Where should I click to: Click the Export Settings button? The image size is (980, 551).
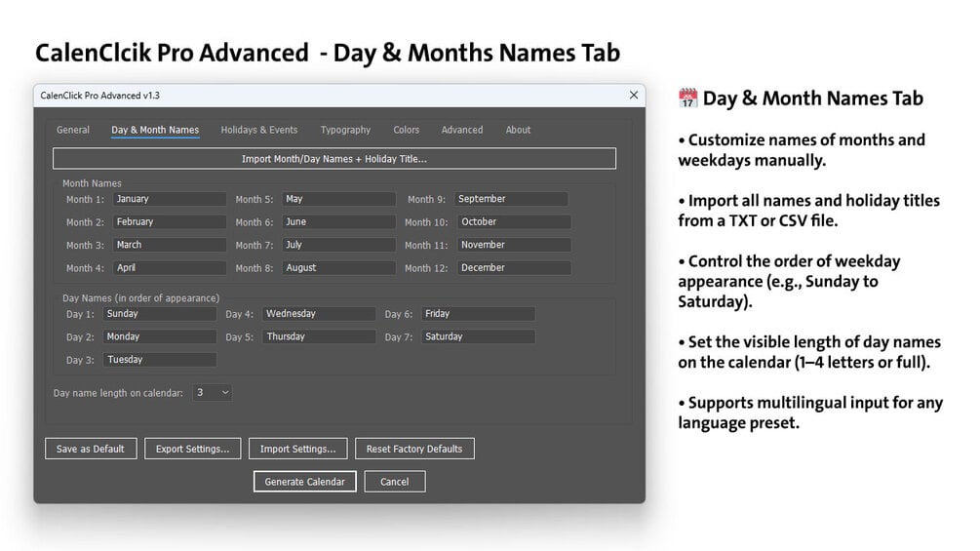(192, 449)
